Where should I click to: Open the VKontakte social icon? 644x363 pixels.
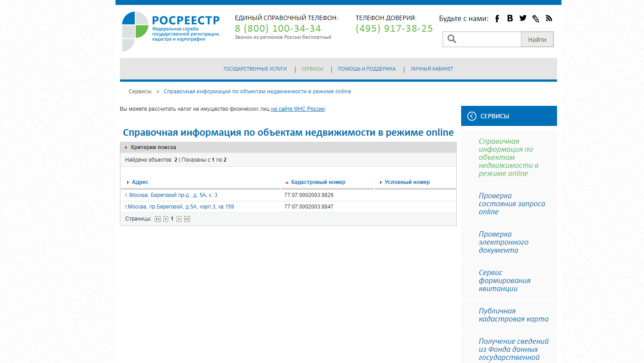pyautogui.click(x=510, y=18)
